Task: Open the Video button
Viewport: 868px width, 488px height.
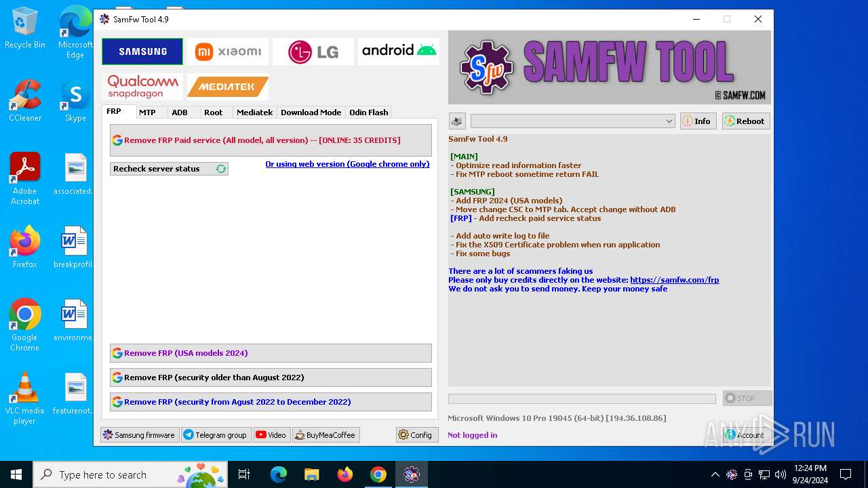Action: [x=272, y=435]
